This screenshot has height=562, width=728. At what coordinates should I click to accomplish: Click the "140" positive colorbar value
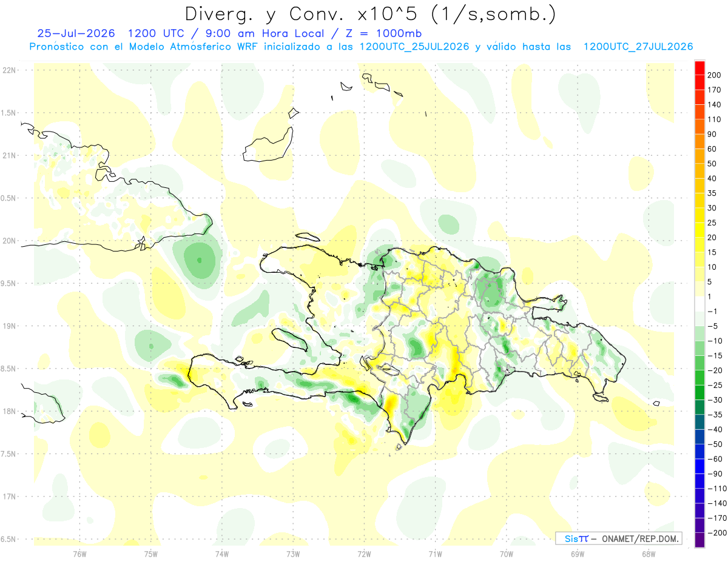tap(715, 105)
